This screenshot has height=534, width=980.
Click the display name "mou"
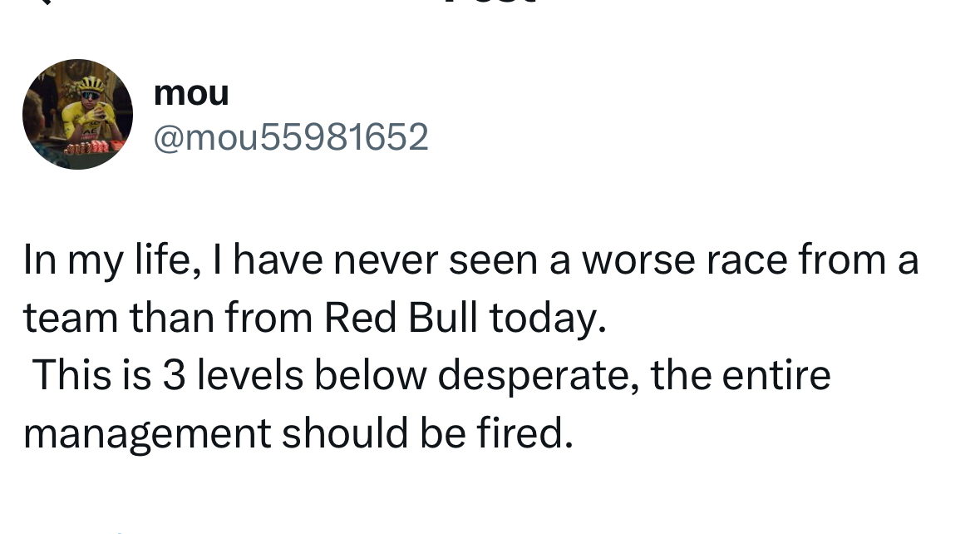click(191, 93)
